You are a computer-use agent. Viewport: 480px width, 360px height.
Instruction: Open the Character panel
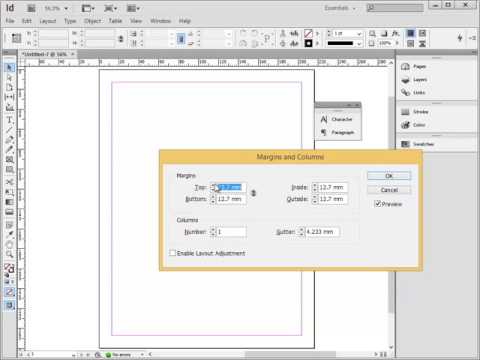click(x=337, y=119)
